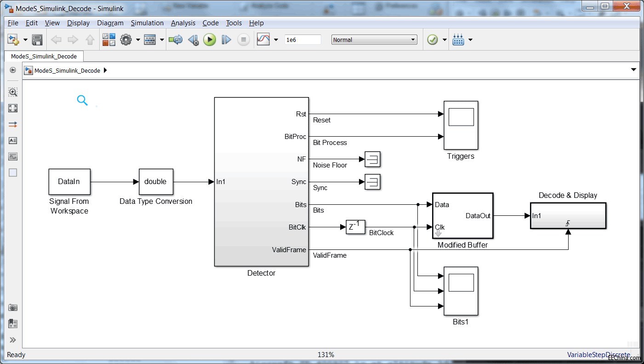644x364 pixels.
Task: Open the File menu
Action: click(13, 23)
